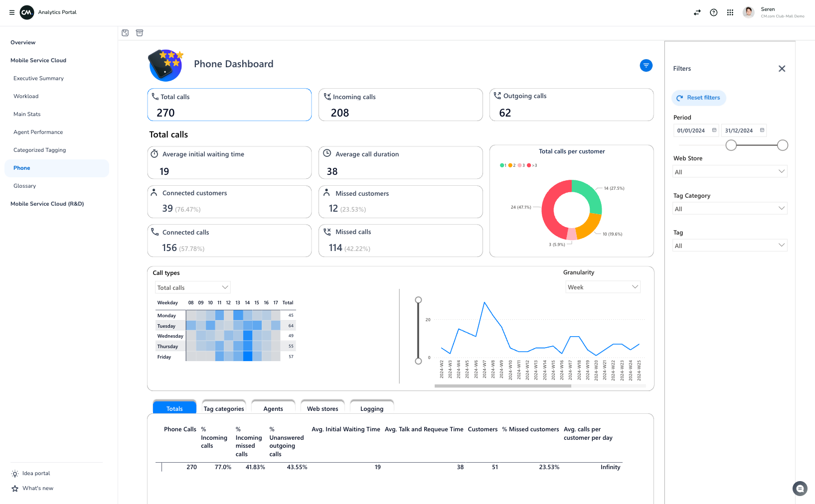Open the Idea portal link
The height and width of the screenshot is (504, 815).
[36, 473]
